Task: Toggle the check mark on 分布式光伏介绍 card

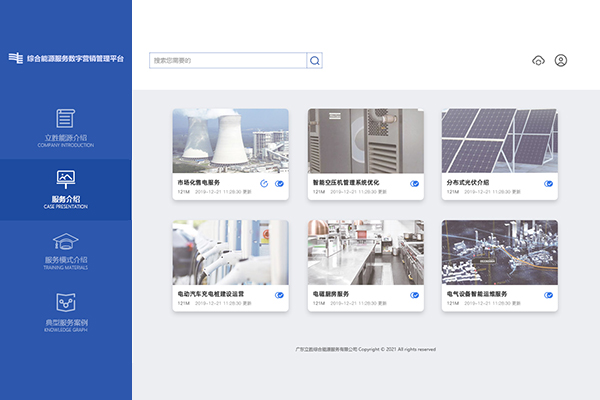Action: [x=548, y=183]
